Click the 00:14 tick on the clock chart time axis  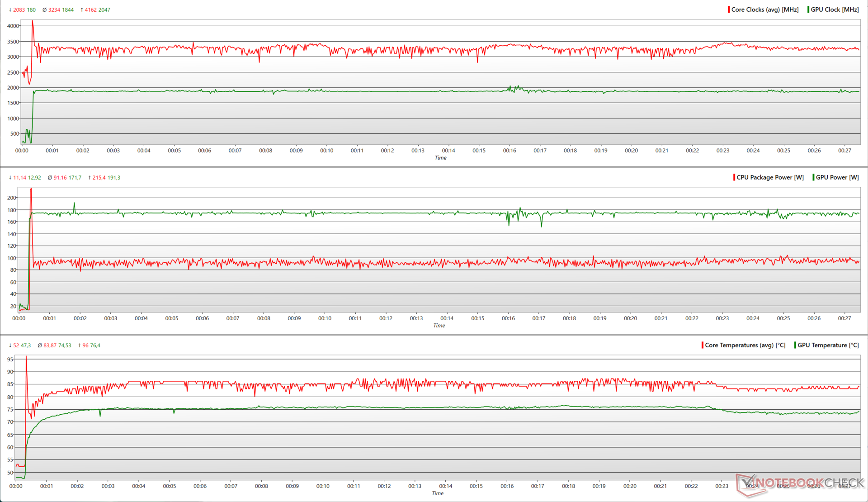pos(448,151)
